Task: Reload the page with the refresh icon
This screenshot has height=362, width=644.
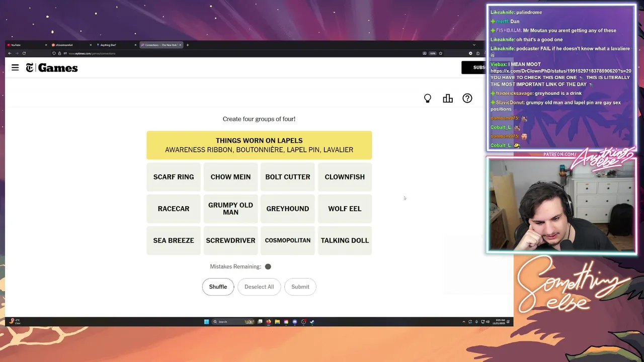Action: point(24,53)
